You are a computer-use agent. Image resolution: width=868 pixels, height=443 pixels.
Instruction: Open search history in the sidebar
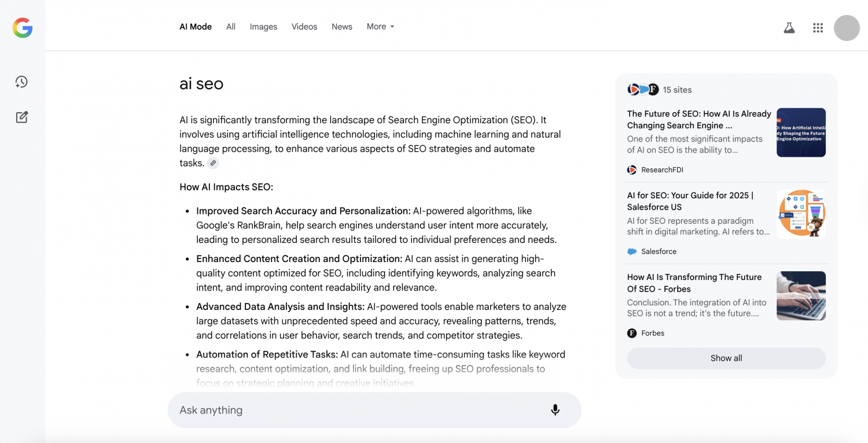coord(21,82)
